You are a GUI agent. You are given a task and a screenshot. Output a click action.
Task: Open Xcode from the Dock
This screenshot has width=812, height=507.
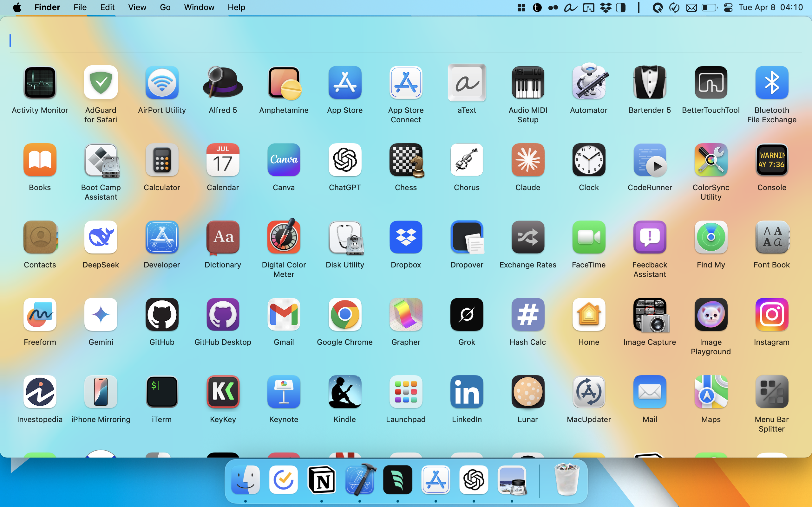pyautogui.click(x=360, y=480)
